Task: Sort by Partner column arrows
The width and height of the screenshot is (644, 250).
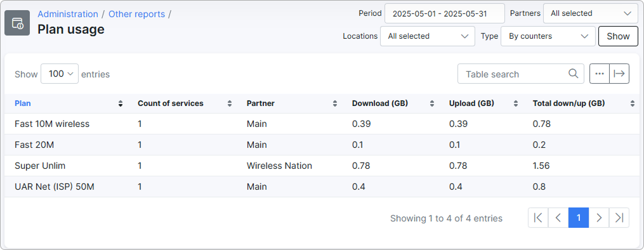Action: (x=335, y=104)
